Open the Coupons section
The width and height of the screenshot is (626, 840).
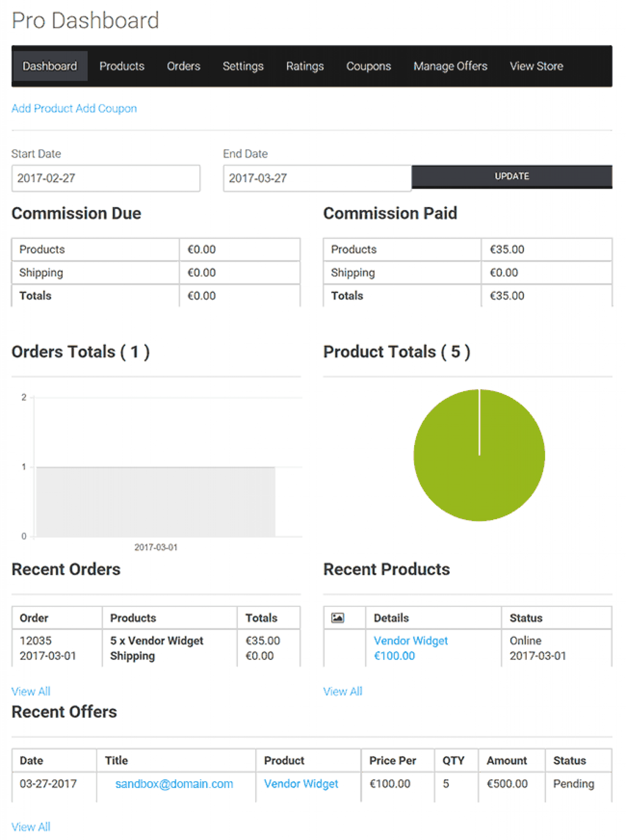tap(368, 66)
